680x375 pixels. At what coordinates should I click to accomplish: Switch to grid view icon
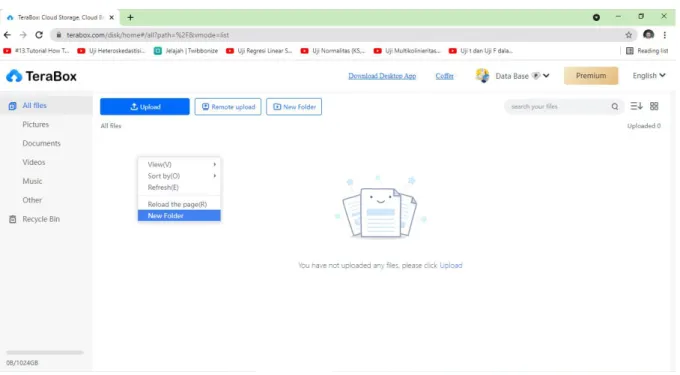(654, 106)
